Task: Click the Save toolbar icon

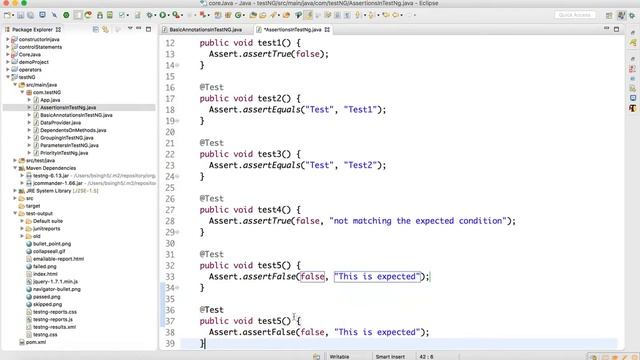Action: [20, 15]
